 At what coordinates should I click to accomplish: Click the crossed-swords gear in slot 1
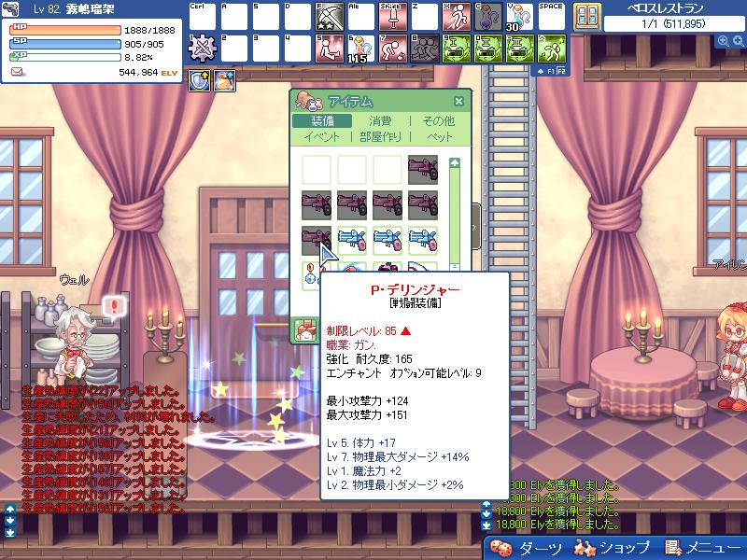click(x=203, y=49)
